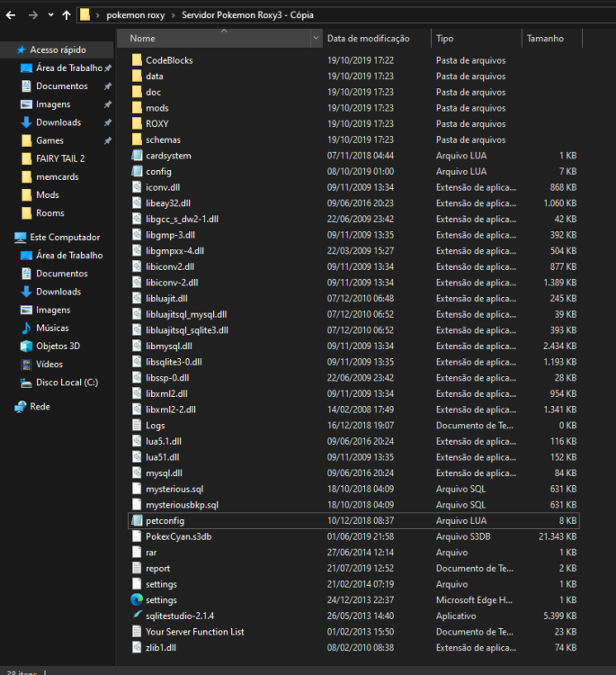616x675 pixels.
Task: Expand path chevron after pokemon roxy
Action: [174, 15]
